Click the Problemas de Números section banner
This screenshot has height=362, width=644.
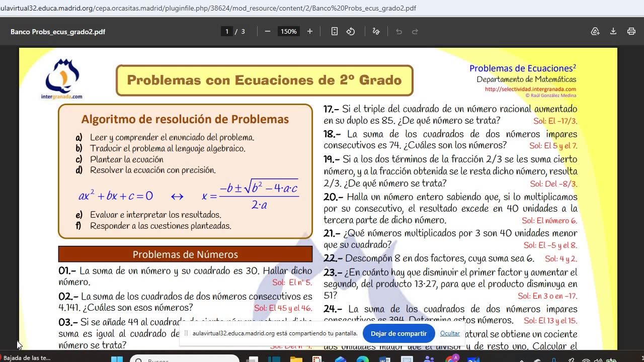pyautogui.click(x=185, y=254)
